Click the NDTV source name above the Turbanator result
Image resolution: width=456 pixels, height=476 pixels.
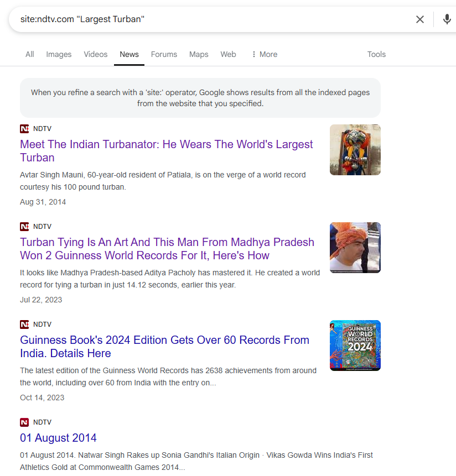point(42,129)
